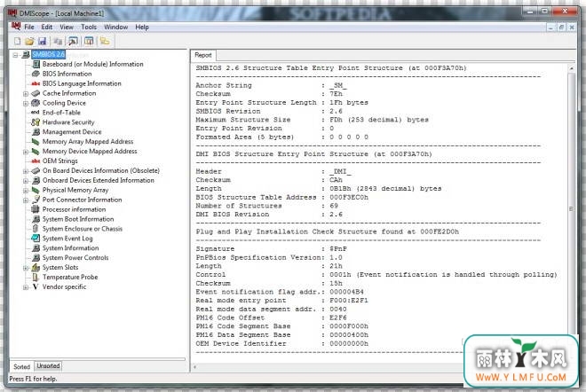Click the Port Connector Information plug icon
Screen dimensions: 586x392
[x=36, y=200]
